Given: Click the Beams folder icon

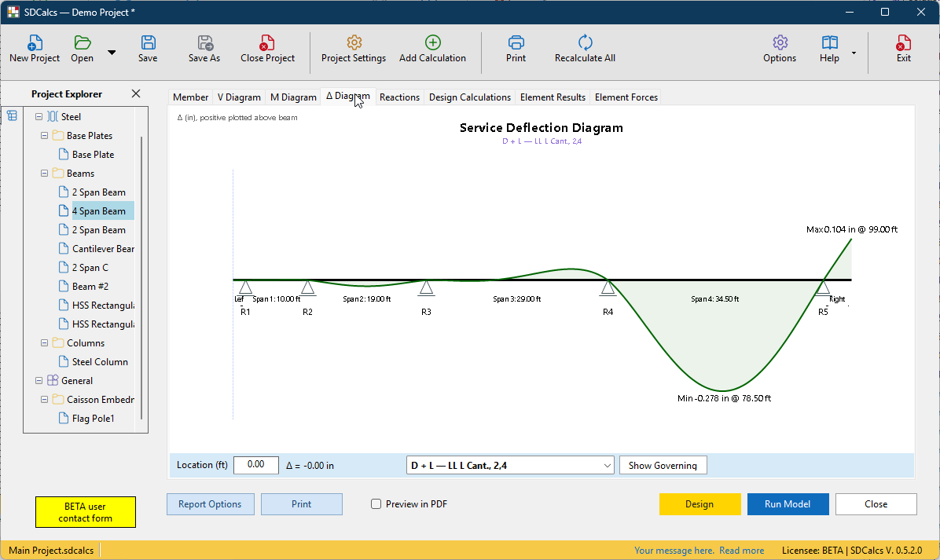Looking at the screenshot, I should click(57, 174).
